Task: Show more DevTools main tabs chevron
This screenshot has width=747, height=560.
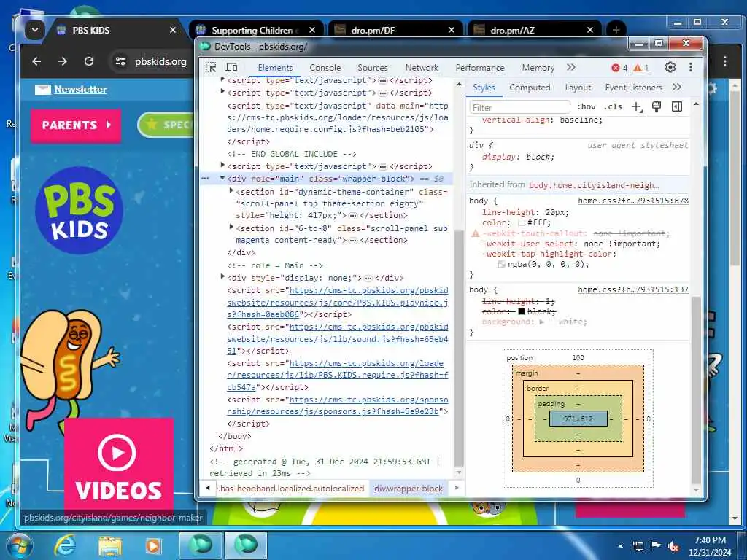Action: [570, 67]
